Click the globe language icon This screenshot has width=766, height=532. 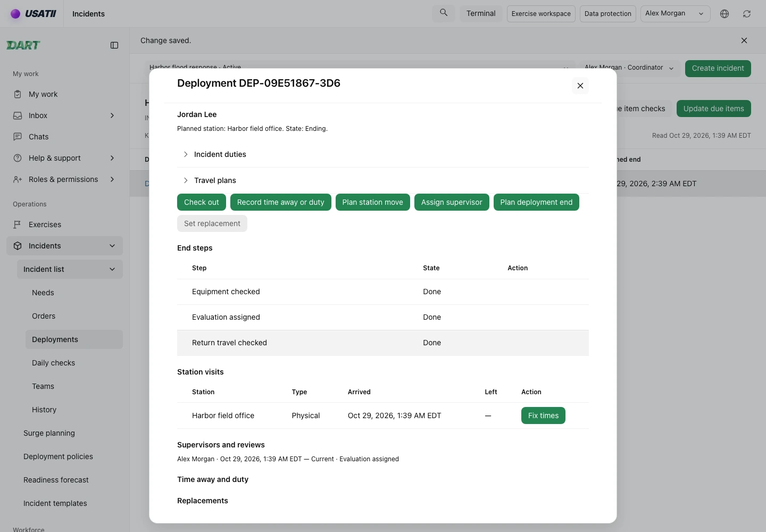pyautogui.click(x=725, y=14)
